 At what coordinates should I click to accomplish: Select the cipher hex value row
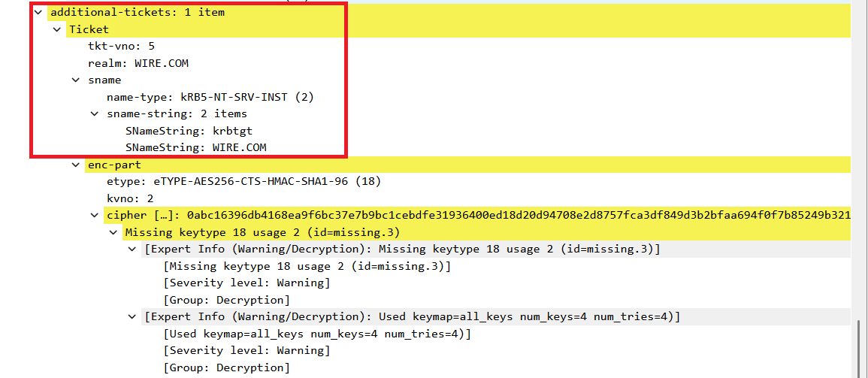click(x=477, y=215)
